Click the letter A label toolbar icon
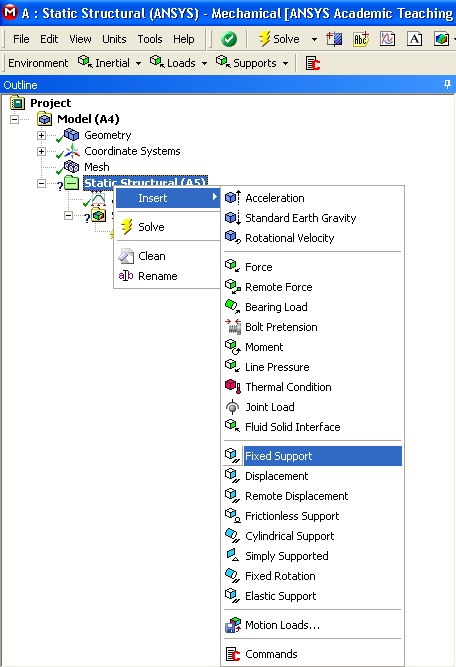Viewport: 456px width, 667px height. point(414,39)
